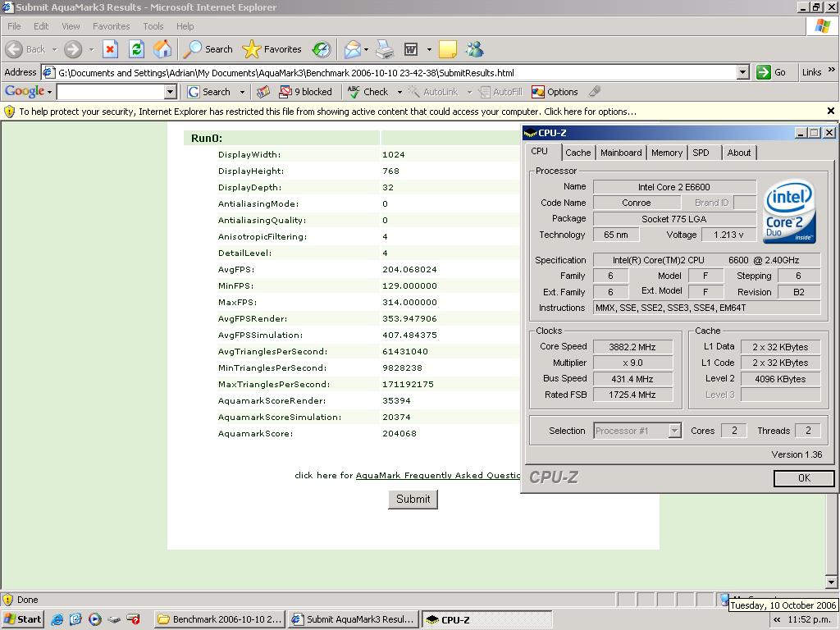The width and height of the screenshot is (840, 630).
Task: Open the AquaMark Frequently Asked Questions link
Action: (438, 475)
